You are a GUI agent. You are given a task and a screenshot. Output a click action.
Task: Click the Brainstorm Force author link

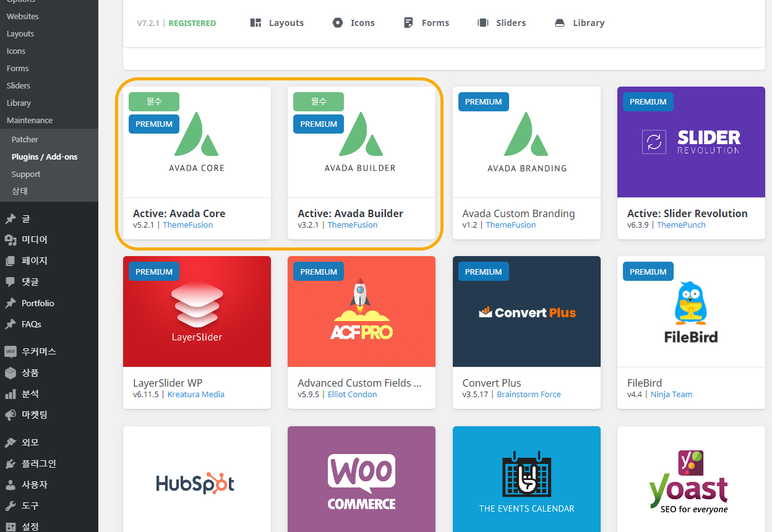click(x=529, y=394)
